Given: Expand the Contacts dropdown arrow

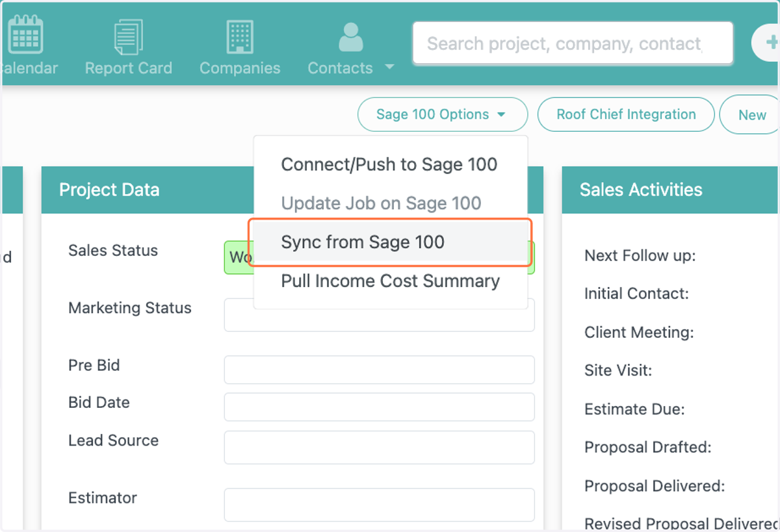Looking at the screenshot, I should pos(390,67).
